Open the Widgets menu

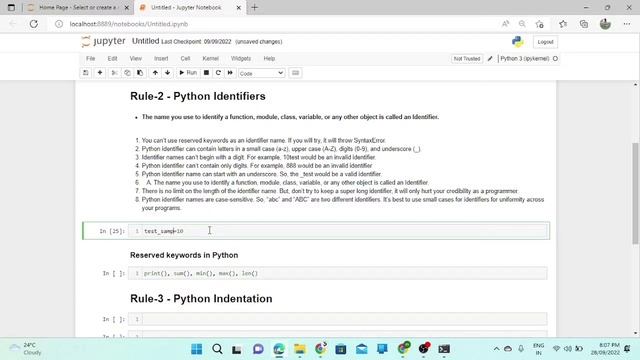coord(241,58)
